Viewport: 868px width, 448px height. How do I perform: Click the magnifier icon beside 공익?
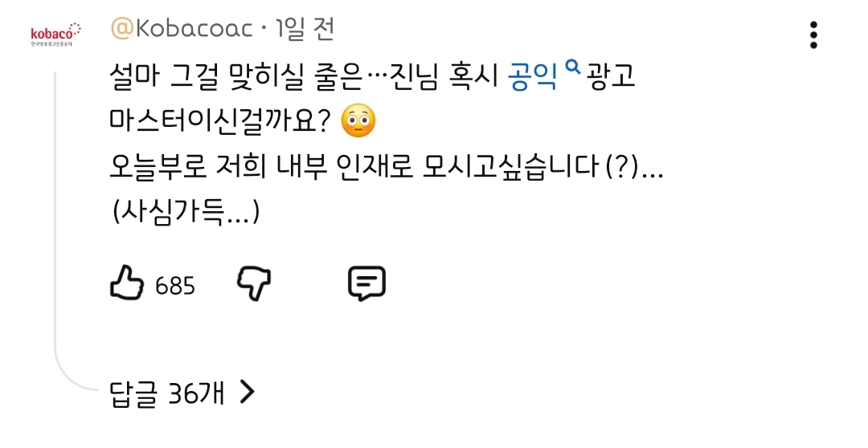pos(573,69)
